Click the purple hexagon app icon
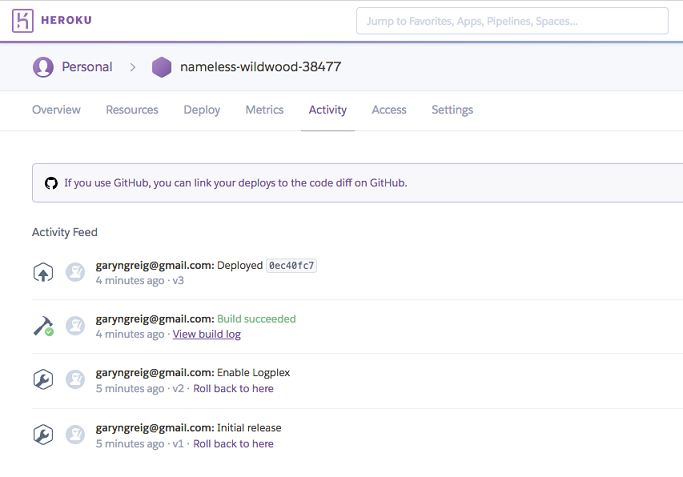The height and width of the screenshot is (477, 683). (x=161, y=67)
